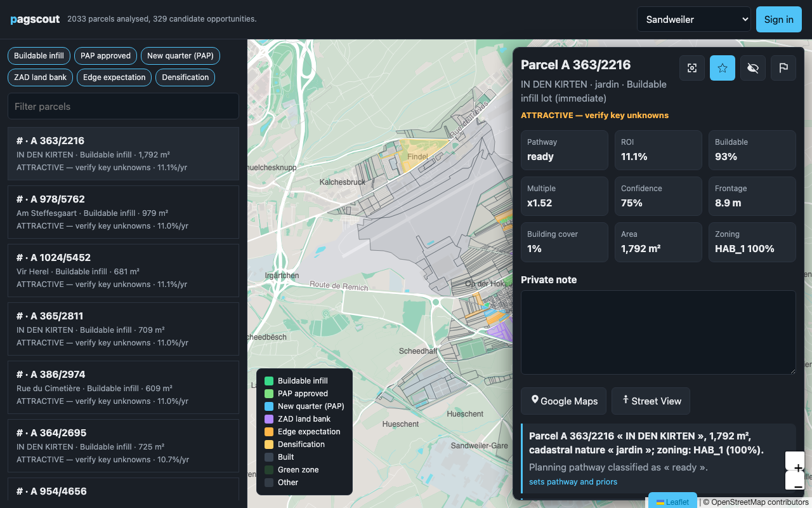Screen dimensions: 812x508
Task: Click the Zoning HAB_1 100% card
Action: pos(752,242)
